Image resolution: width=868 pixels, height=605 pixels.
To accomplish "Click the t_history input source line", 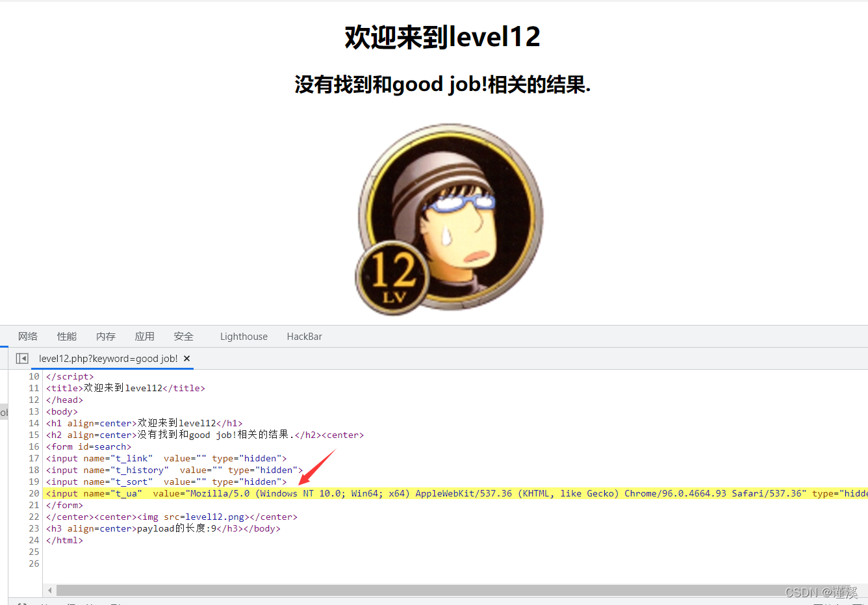I will click(174, 470).
